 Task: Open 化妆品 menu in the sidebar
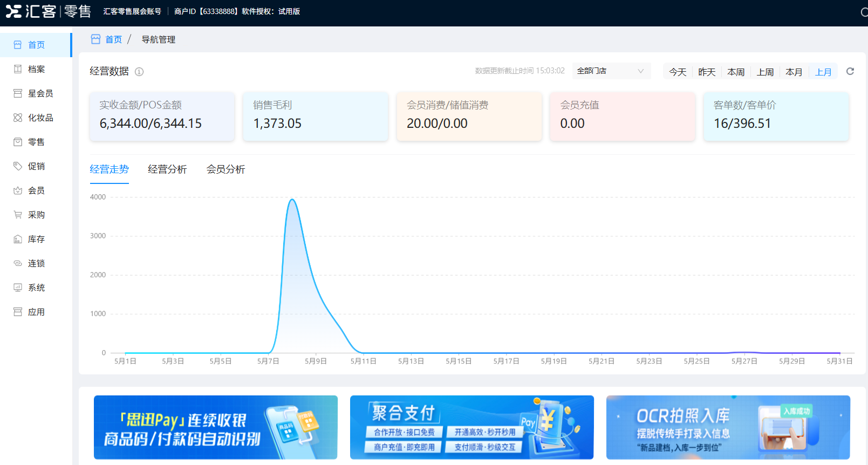[x=36, y=118]
